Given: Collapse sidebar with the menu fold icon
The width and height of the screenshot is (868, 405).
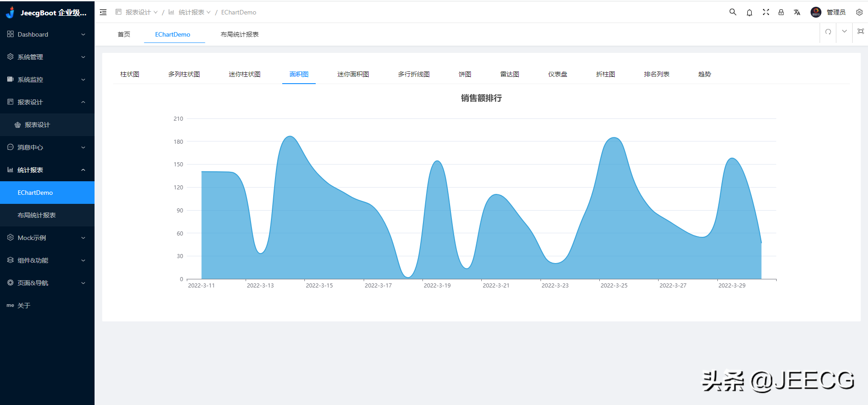Looking at the screenshot, I should point(103,12).
